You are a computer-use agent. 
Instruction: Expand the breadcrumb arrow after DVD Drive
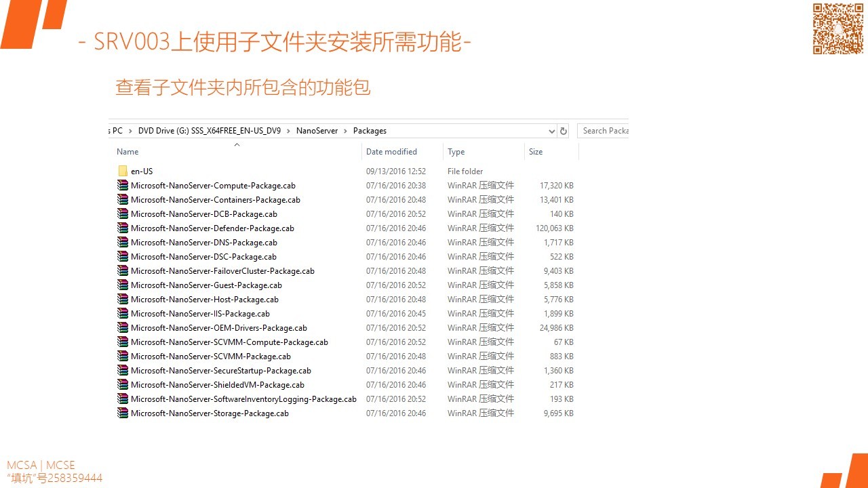tap(288, 131)
